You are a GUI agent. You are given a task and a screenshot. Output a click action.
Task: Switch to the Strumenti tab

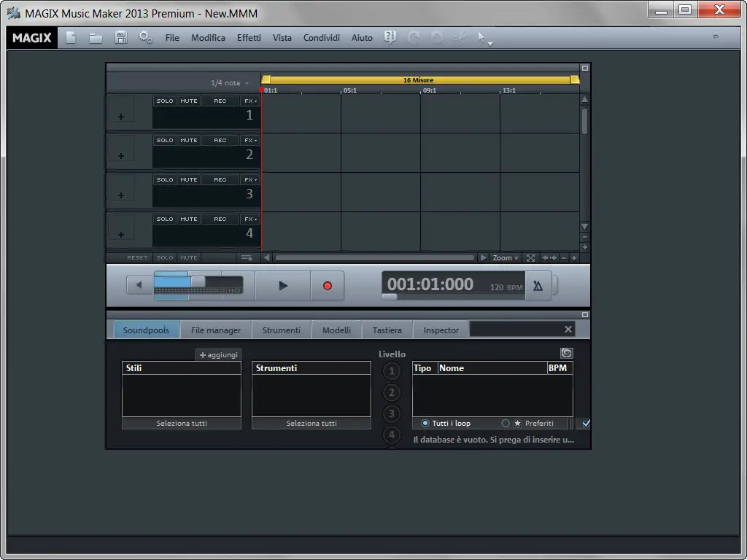(x=281, y=330)
